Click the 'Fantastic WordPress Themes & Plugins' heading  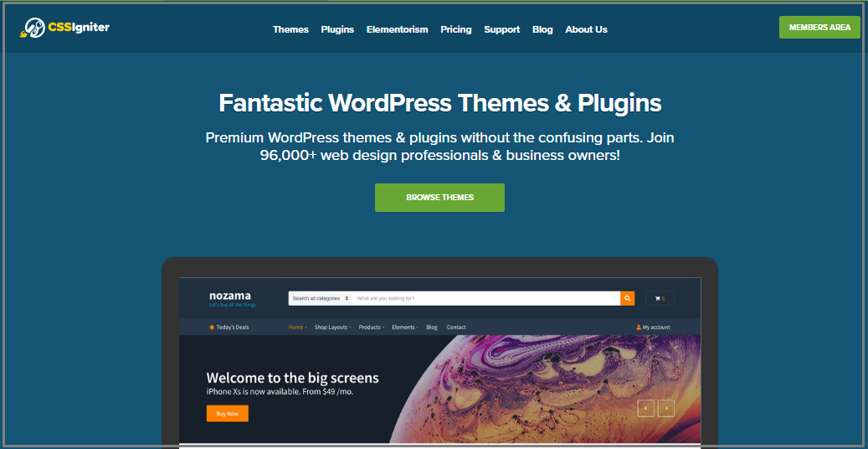click(440, 103)
